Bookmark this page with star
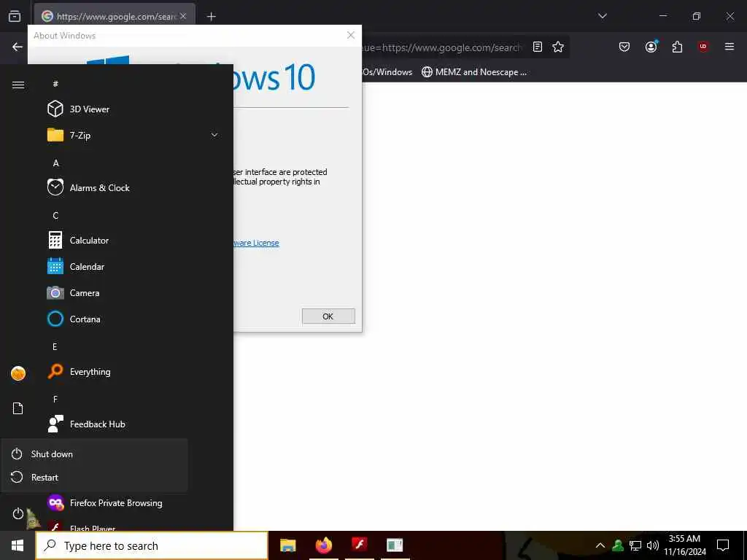 [558, 47]
